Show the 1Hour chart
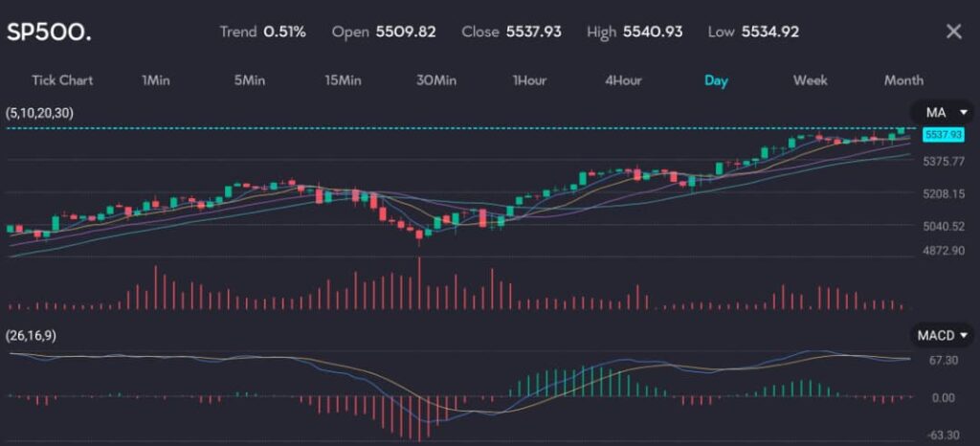 click(x=529, y=80)
